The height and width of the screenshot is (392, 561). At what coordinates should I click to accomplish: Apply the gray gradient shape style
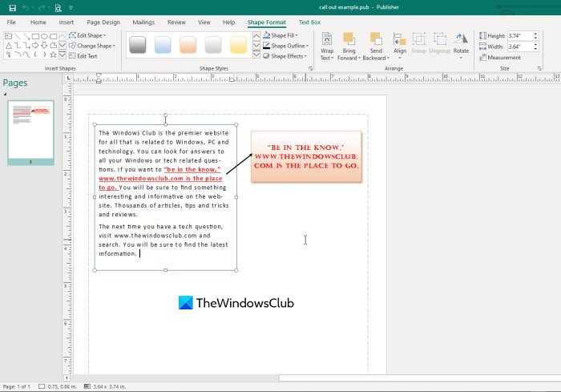pos(137,46)
